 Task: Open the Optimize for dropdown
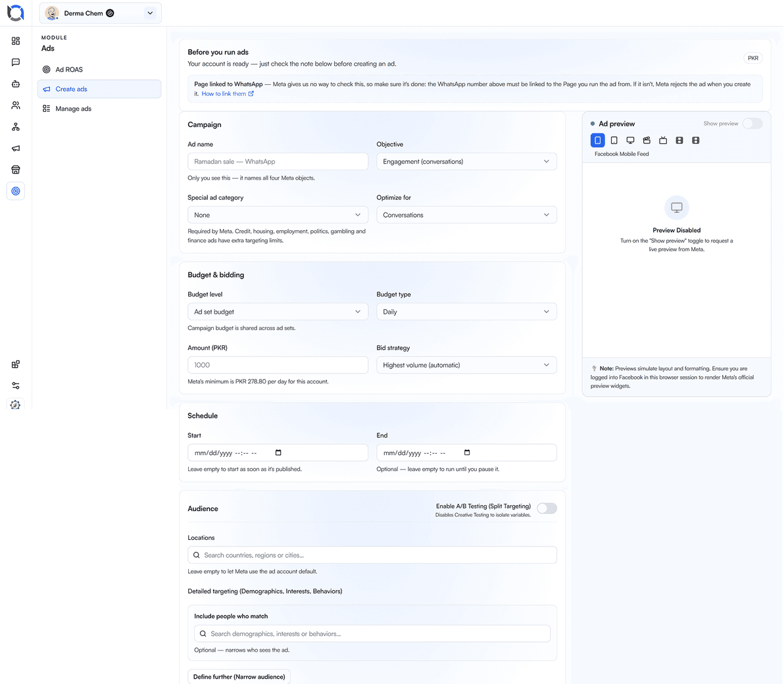pos(466,215)
